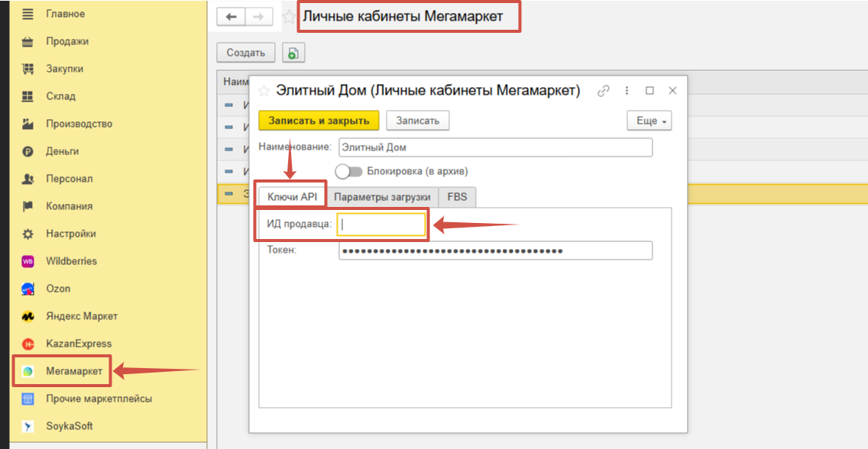868x449 pixels.
Task: Click the Закупки cart icon
Action: point(28,69)
